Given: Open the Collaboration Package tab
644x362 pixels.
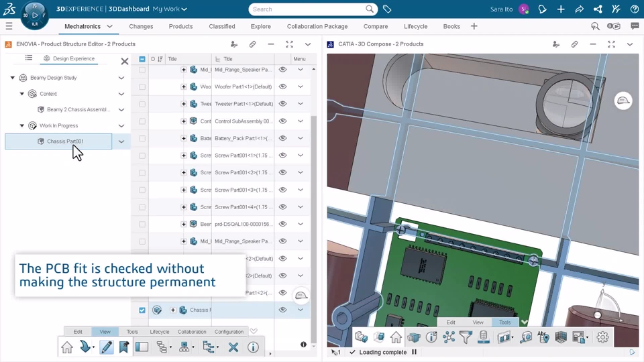Looking at the screenshot, I should pyautogui.click(x=317, y=26).
